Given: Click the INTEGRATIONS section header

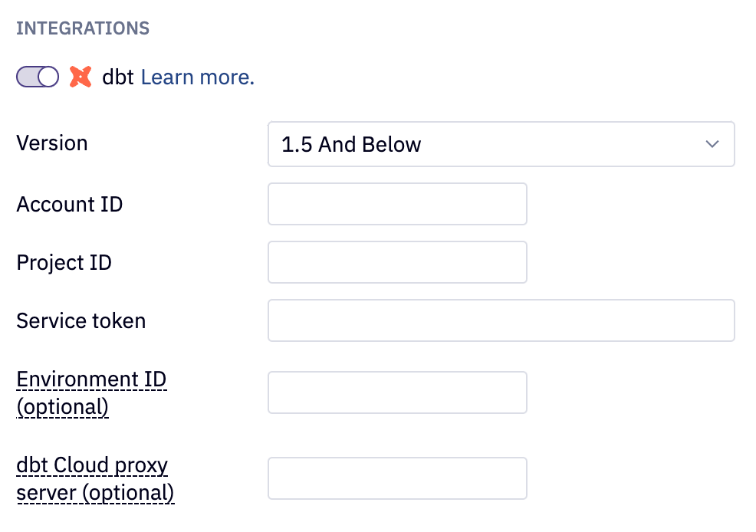Looking at the screenshot, I should (83, 28).
